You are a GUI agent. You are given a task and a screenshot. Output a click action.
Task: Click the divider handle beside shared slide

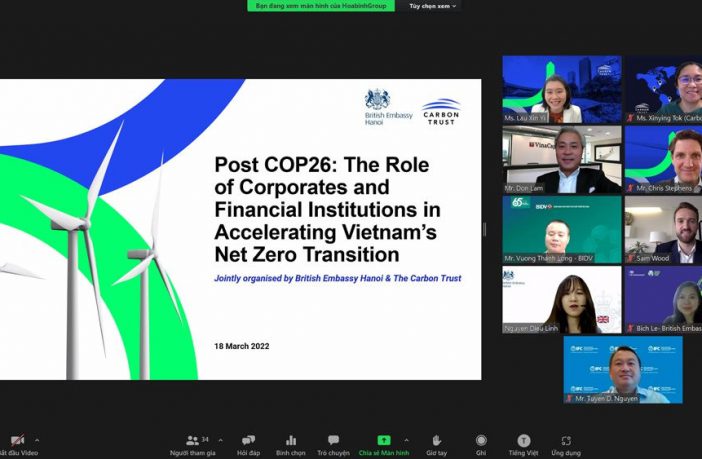point(485,229)
